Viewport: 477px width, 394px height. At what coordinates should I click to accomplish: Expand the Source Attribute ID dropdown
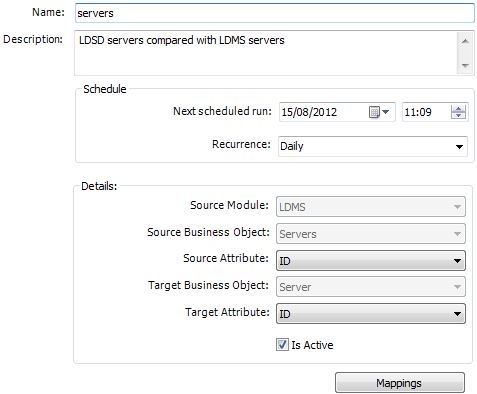pyautogui.click(x=371, y=260)
